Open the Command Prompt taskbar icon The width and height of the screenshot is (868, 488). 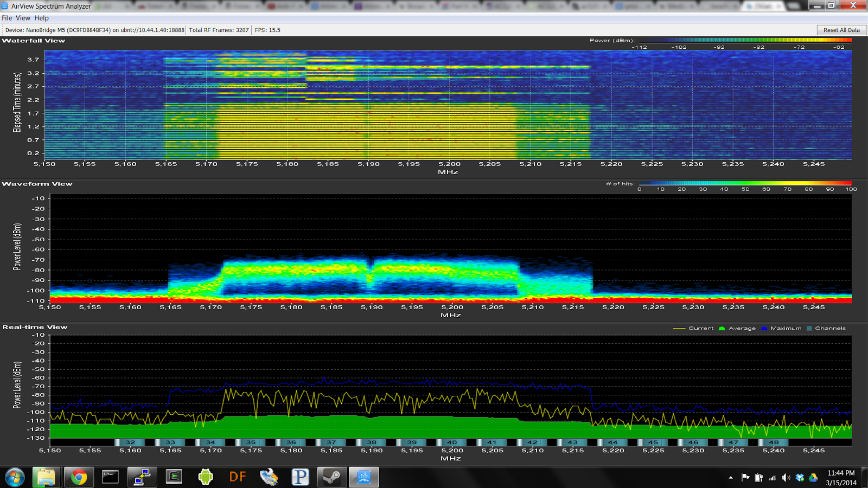pos(110,477)
